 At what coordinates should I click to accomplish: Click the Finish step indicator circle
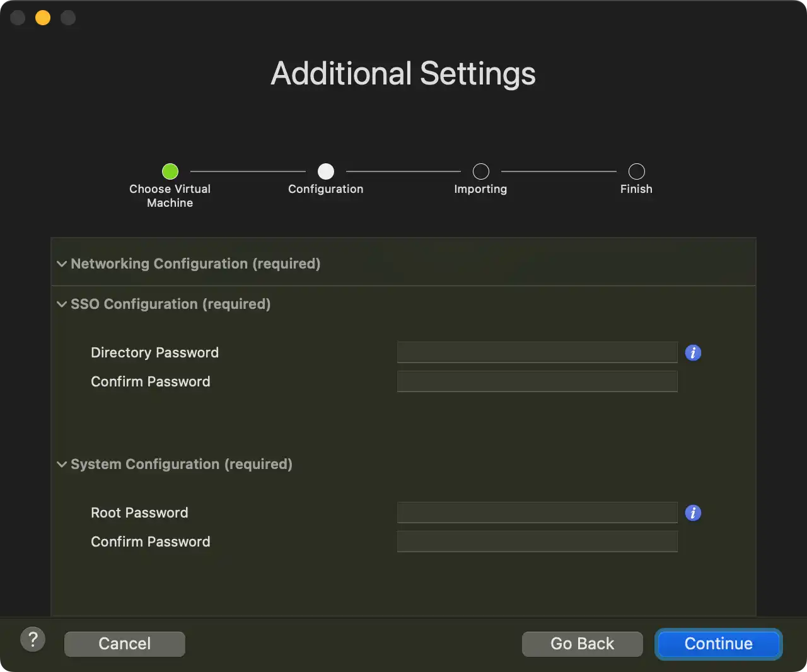point(637,171)
